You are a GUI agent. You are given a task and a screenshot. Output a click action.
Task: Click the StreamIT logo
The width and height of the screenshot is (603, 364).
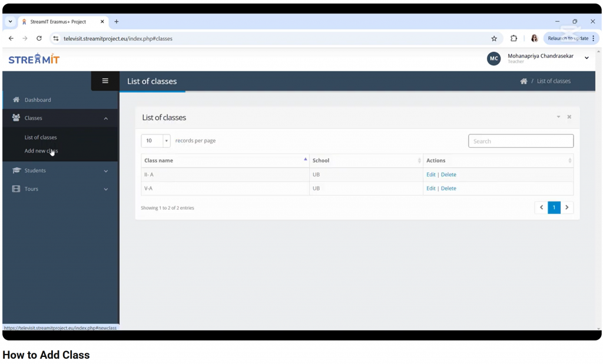pyautogui.click(x=34, y=59)
